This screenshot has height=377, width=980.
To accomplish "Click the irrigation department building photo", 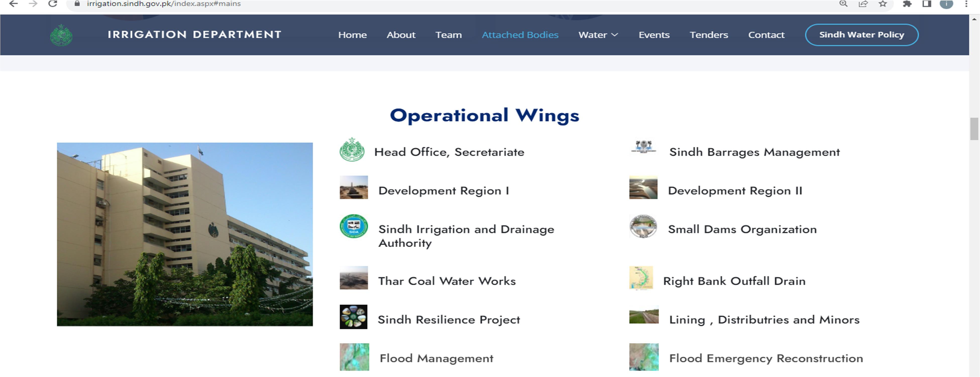I will (185, 234).
